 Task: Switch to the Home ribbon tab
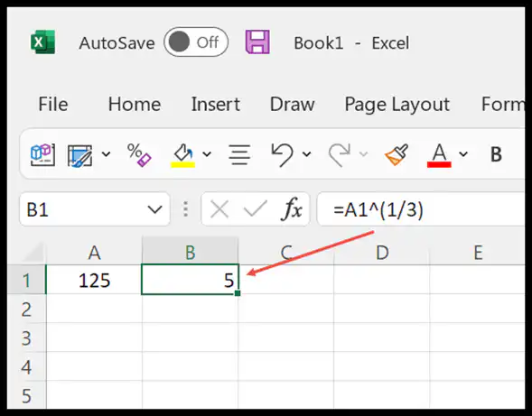tap(135, 104)
